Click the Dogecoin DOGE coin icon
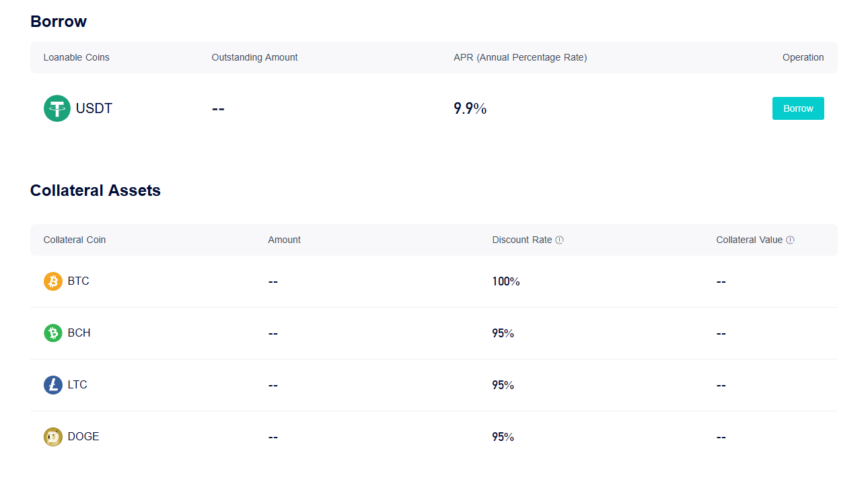The image size is (868, 482). coord(53,437)
